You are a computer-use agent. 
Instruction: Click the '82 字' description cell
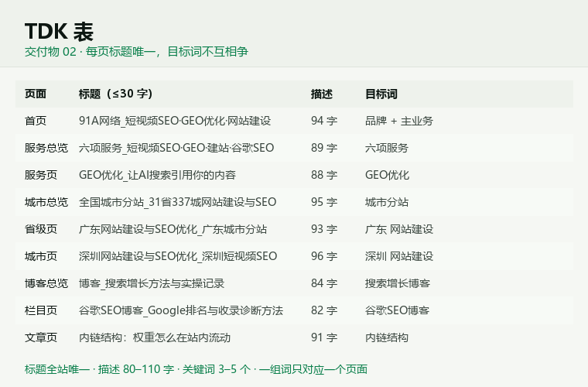[x=324, y=310]
